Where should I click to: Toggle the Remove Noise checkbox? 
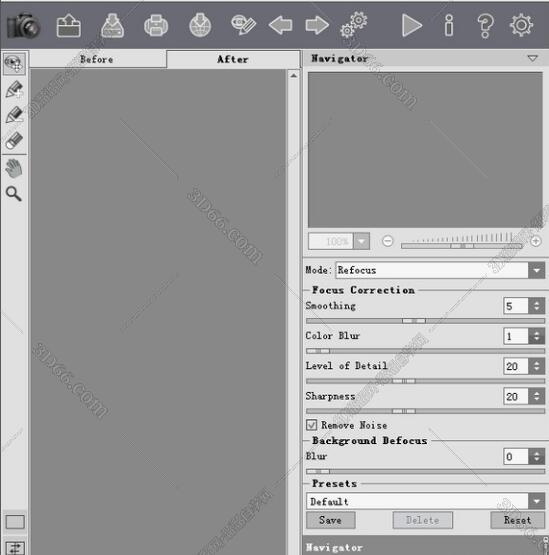(x=311, y=425)
